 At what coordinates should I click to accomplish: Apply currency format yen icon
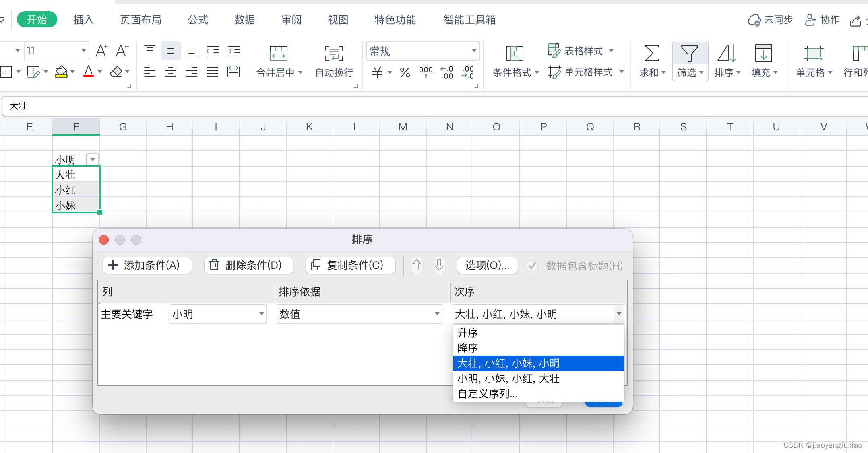point(377,72)
